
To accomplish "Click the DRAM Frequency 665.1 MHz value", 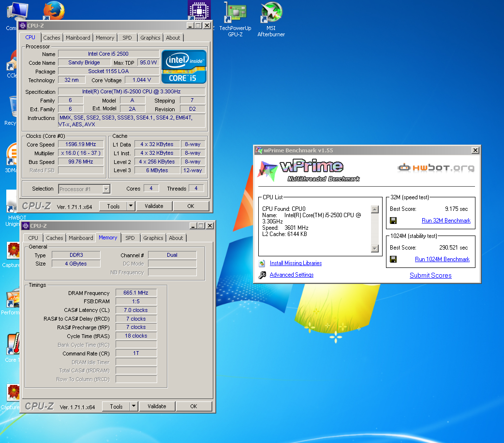I will pos(136,293).
